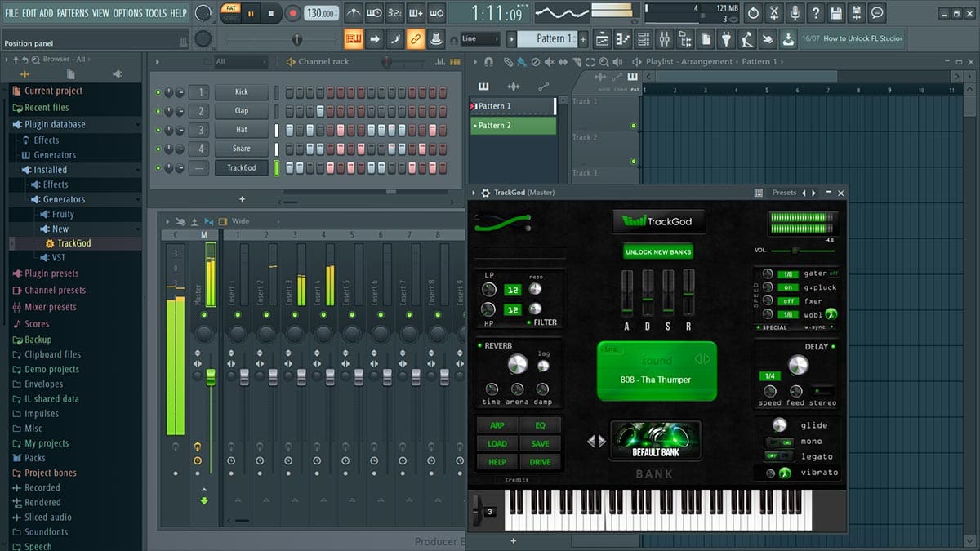Screen dimensions: 980x551
Task: Switch to SONG mode in transport
Action: click(x=230, y=17)
